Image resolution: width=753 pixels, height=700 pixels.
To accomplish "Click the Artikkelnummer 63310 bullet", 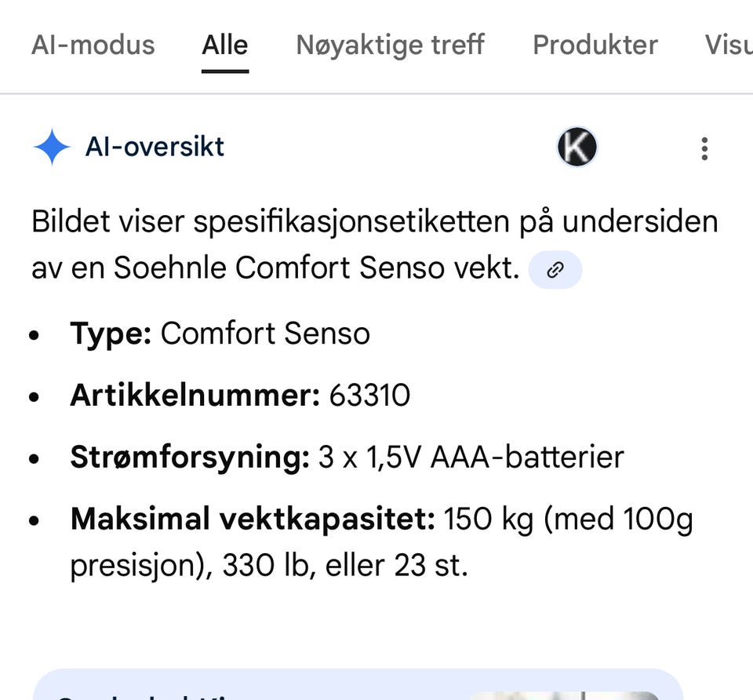I will [240, 395].
